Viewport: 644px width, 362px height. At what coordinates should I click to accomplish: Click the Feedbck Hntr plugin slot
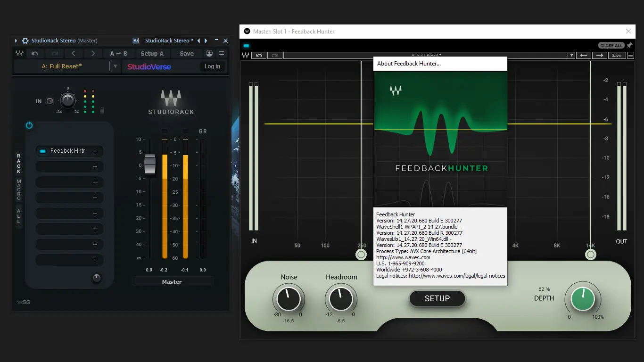point(69,151)
